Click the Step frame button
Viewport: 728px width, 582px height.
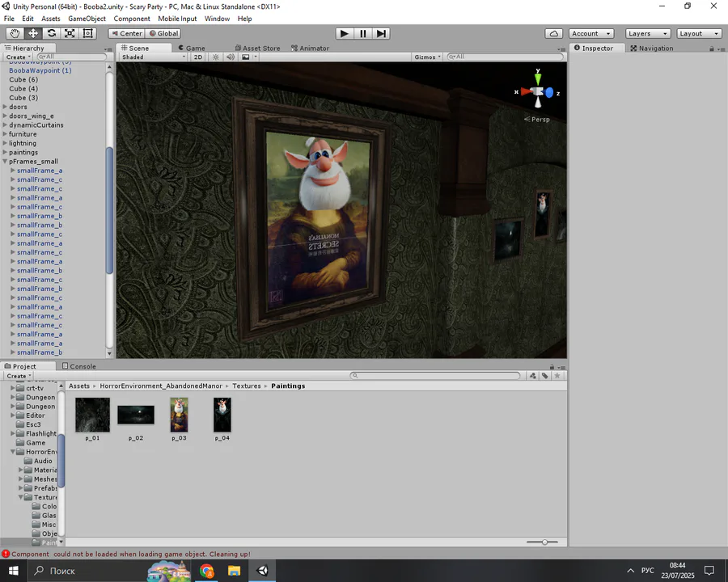point(381,33)
